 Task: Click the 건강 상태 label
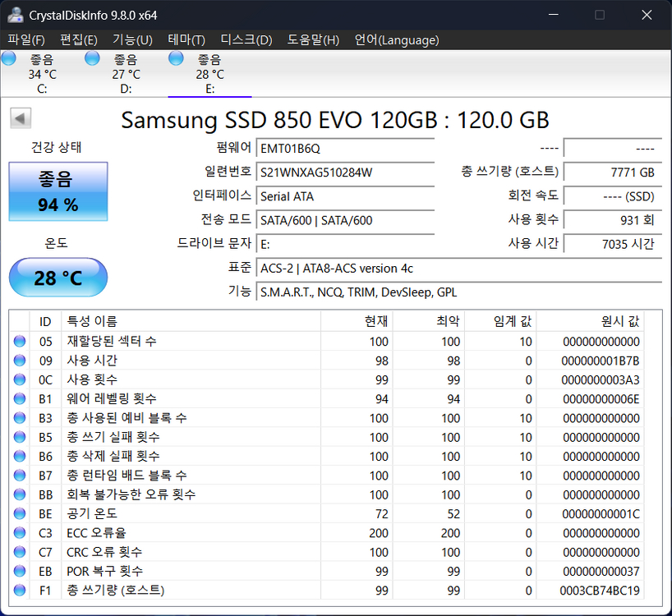[56, 147]
